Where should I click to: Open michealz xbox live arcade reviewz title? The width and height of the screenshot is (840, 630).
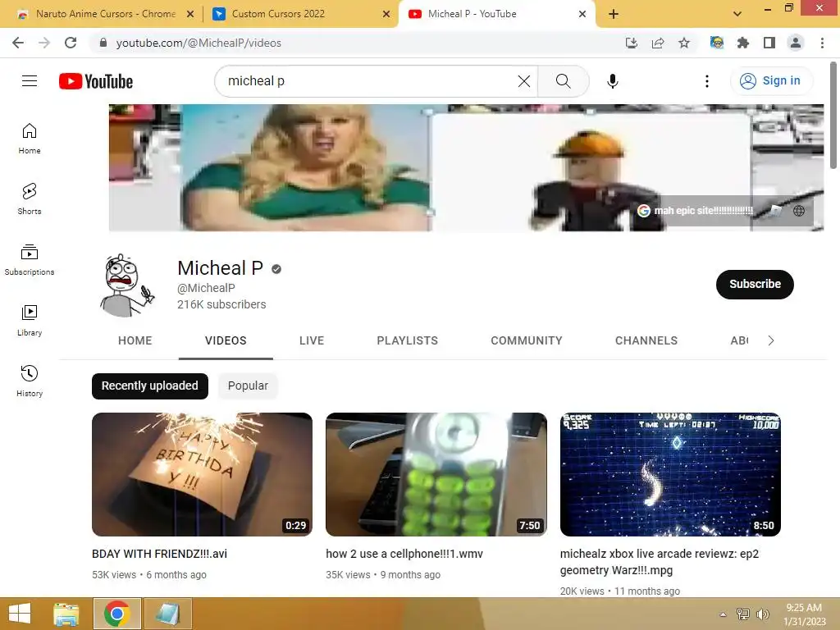coord(660,562)
